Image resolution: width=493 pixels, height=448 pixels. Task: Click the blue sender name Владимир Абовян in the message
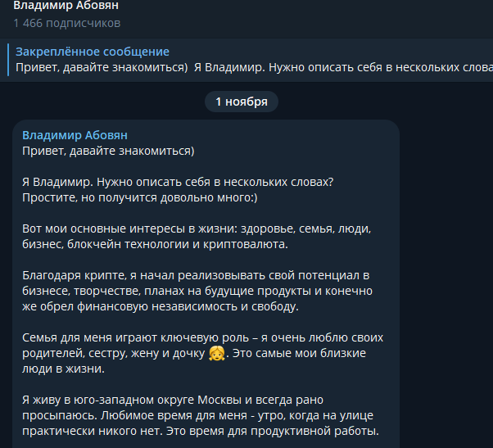click(75, 135)
